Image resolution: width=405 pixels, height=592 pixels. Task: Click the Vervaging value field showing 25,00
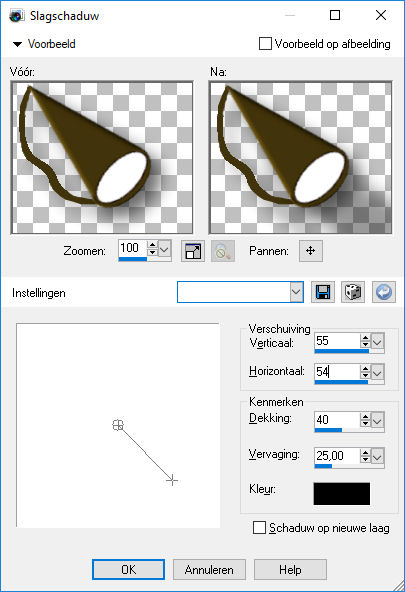[337, 456]
